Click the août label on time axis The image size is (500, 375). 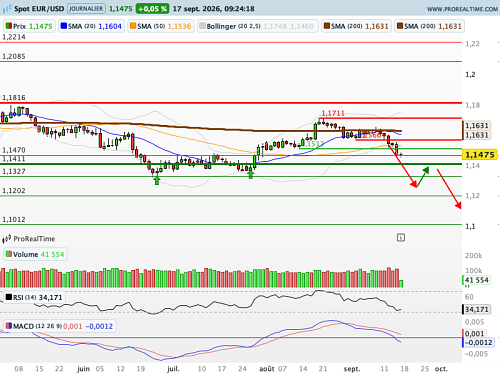click(267, 369)
